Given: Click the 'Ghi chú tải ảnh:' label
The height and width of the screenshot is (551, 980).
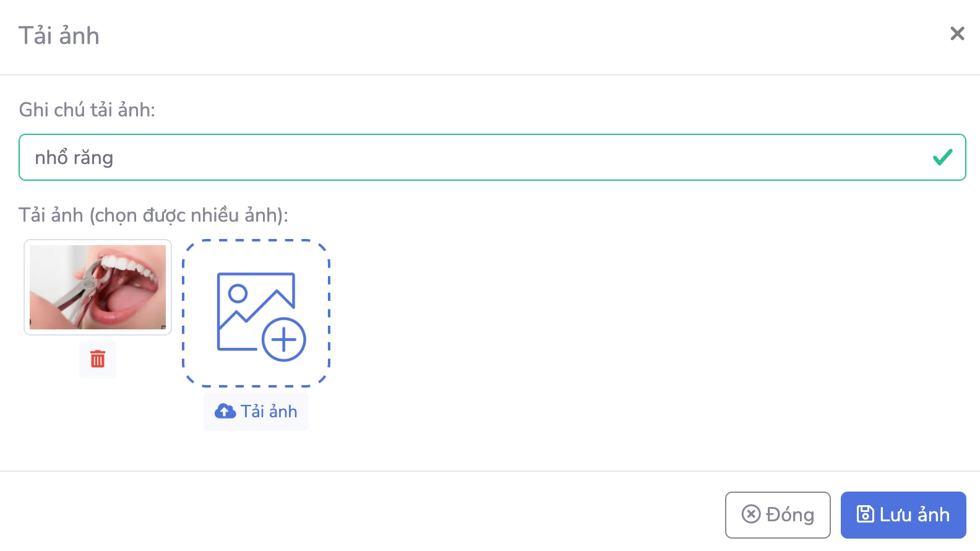Looking at the screenshot, I should (x=87, y=110).
